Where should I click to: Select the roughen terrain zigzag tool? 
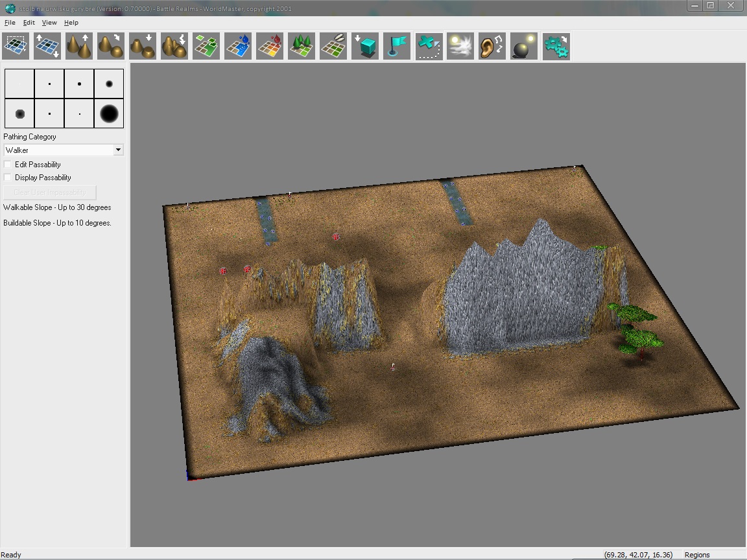[x=174, y=46]
